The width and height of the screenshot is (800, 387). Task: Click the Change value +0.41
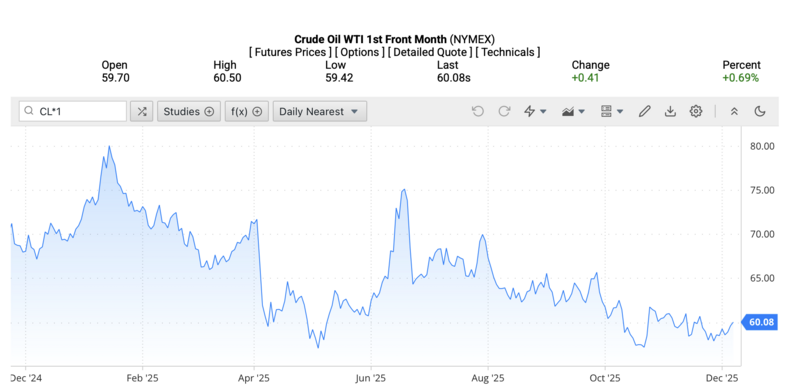[x=585, y=78]
